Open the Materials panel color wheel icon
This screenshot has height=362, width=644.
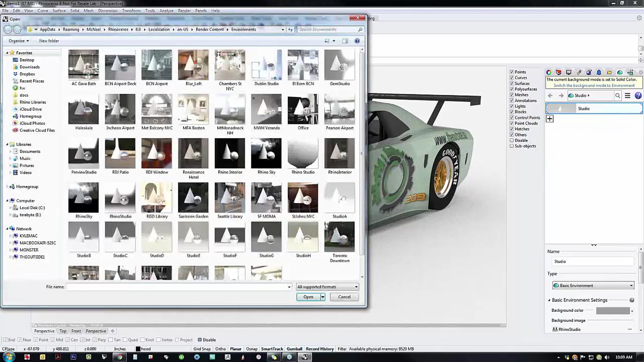(549, 72)
